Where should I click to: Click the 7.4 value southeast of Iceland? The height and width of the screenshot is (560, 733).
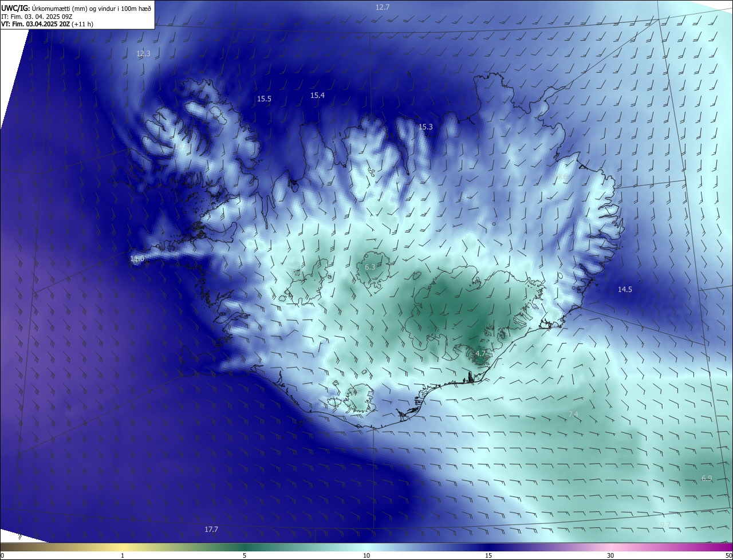click(x=573, y=415)
